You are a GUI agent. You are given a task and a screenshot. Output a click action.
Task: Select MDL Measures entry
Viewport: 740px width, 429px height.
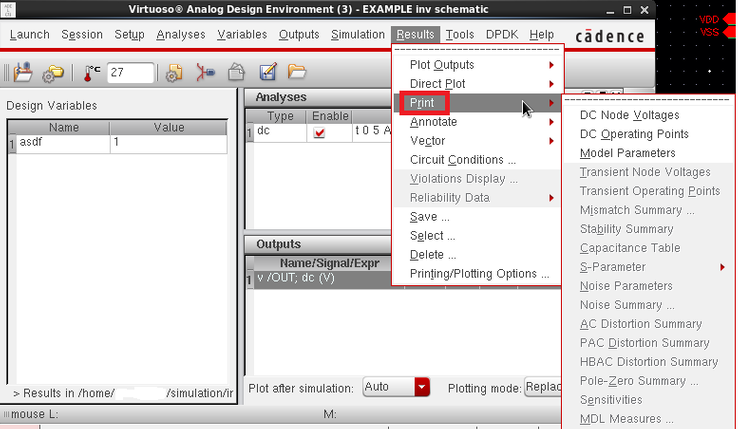[x=626, y=419]
